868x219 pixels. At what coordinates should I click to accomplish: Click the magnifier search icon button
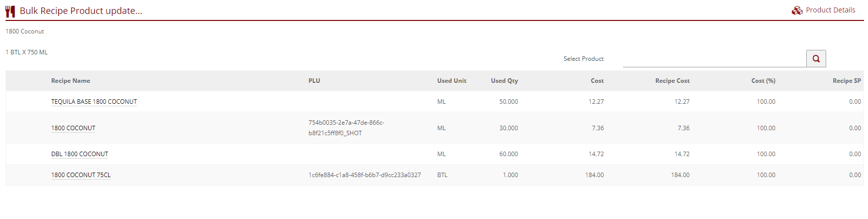[816, 59]
